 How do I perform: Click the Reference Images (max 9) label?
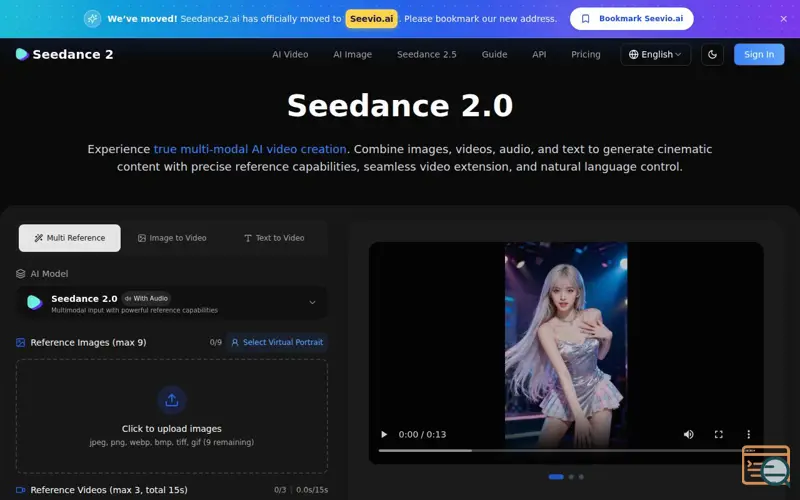(x=88, y=342)
